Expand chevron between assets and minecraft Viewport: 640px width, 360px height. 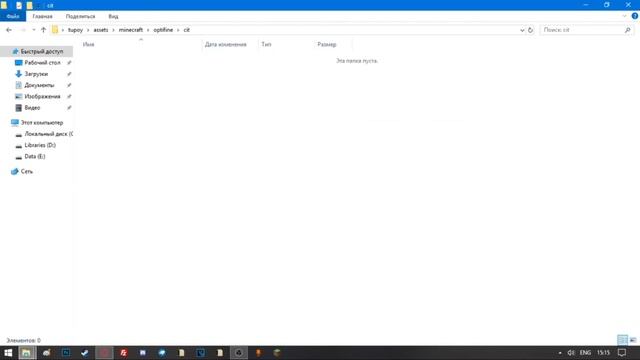click(113, 30)
